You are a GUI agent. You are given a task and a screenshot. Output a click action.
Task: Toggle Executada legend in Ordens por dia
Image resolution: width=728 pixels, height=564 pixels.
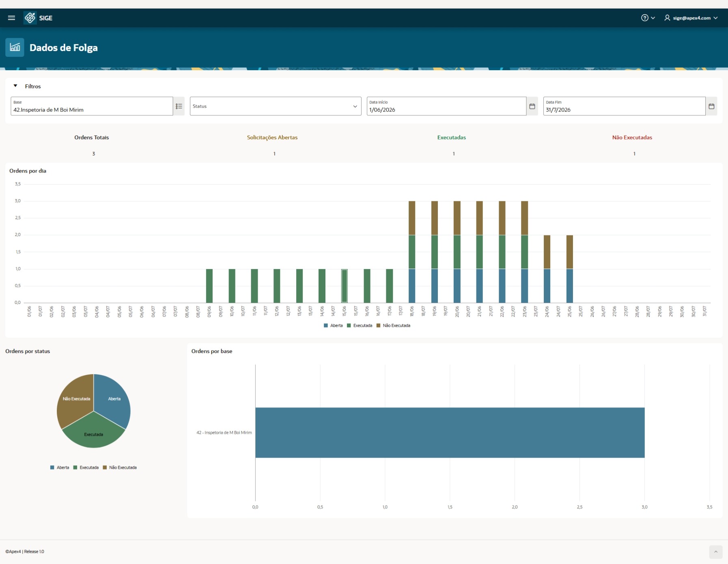360,325
